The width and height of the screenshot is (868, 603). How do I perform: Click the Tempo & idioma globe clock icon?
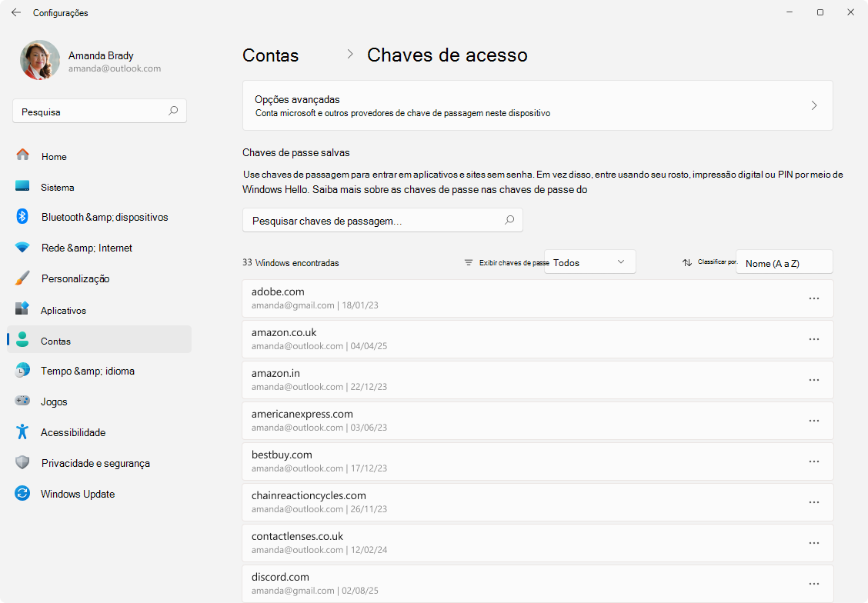tap(22, 369)
